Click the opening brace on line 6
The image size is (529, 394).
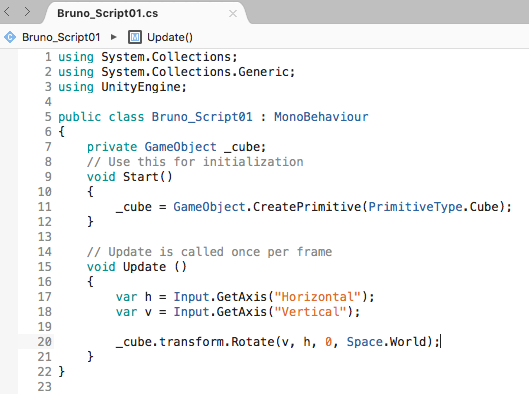(61, 132)
